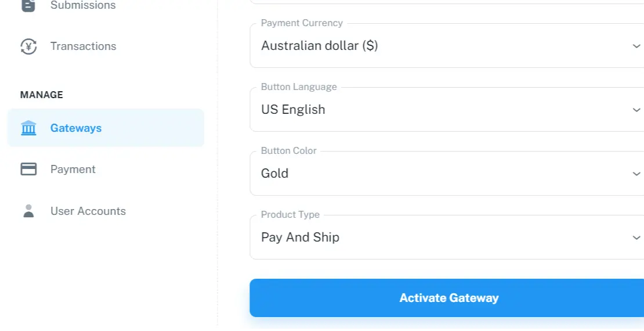Open the Payment page label
Screen dimensions: 644x331
(73, 170)
